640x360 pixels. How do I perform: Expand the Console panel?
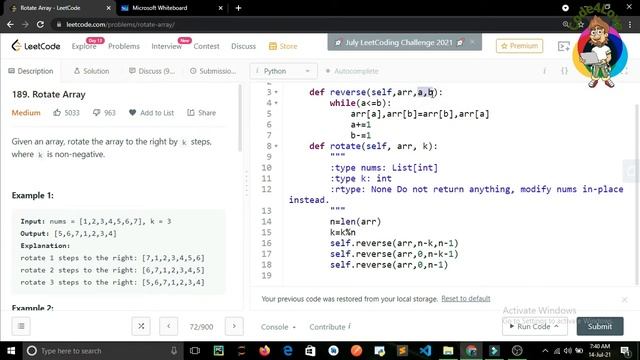[278, 327]
